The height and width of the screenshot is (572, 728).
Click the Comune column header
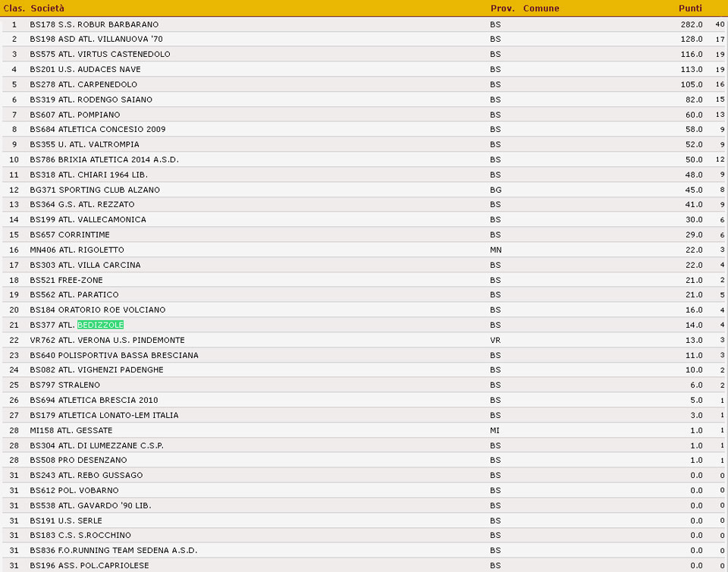(541, 8)
